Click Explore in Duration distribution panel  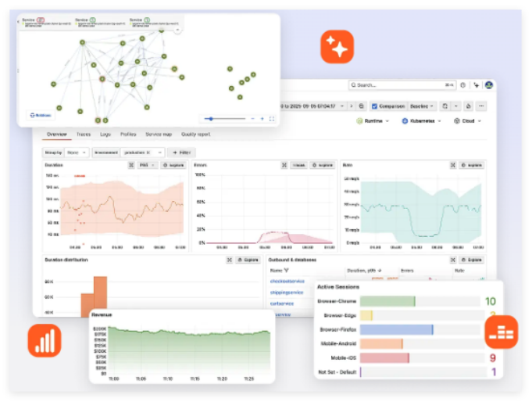point(248,260)
